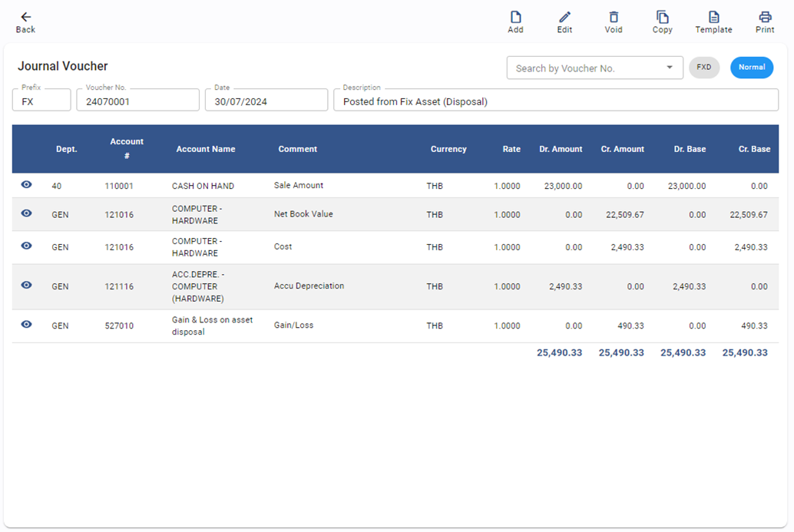Copy the current voucher
This screenshot has width=794, height=532.
tap(662, 17)
